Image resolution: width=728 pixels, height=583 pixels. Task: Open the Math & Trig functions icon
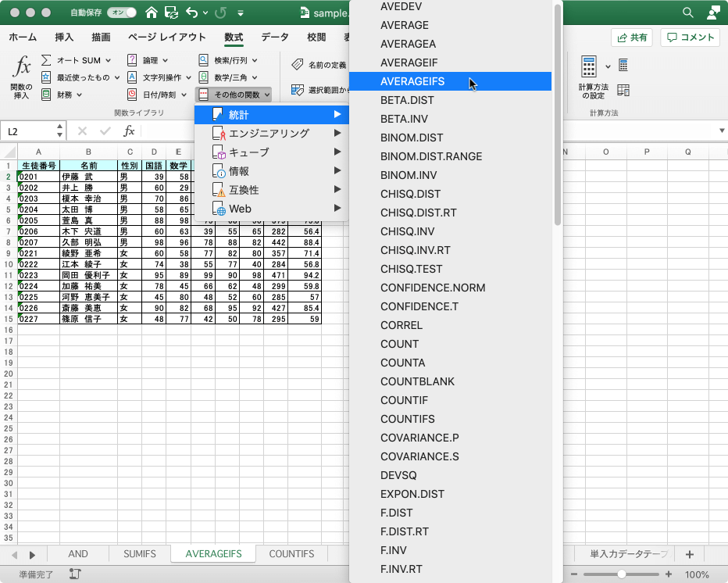pos(203,77)
